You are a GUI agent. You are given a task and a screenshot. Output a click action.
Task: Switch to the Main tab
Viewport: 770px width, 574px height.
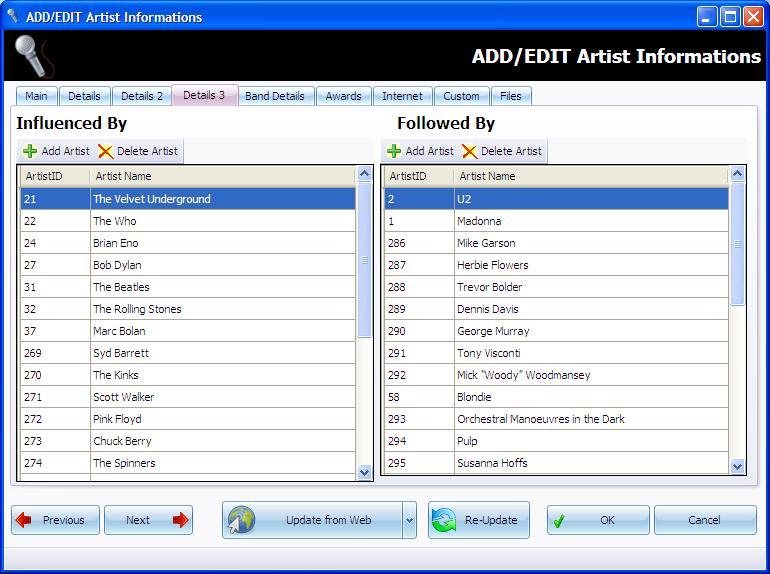[37, 96]
